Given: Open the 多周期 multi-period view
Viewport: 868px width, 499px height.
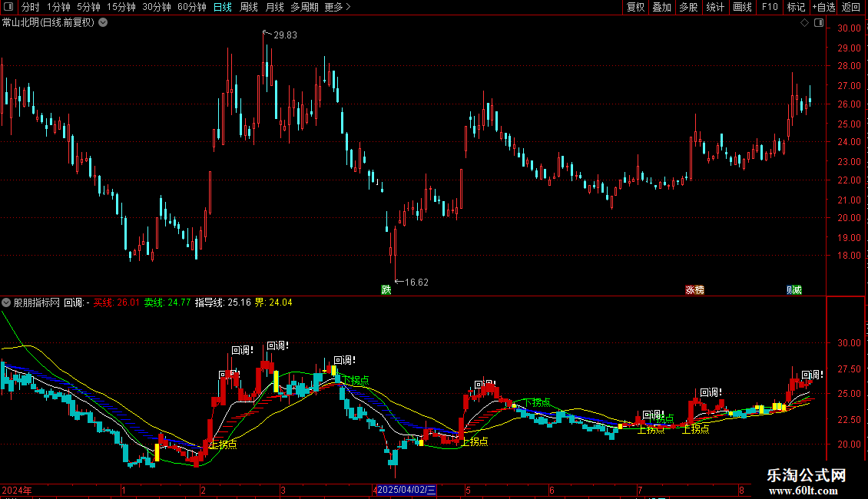Looking at the screenshot, I should 304,7.
